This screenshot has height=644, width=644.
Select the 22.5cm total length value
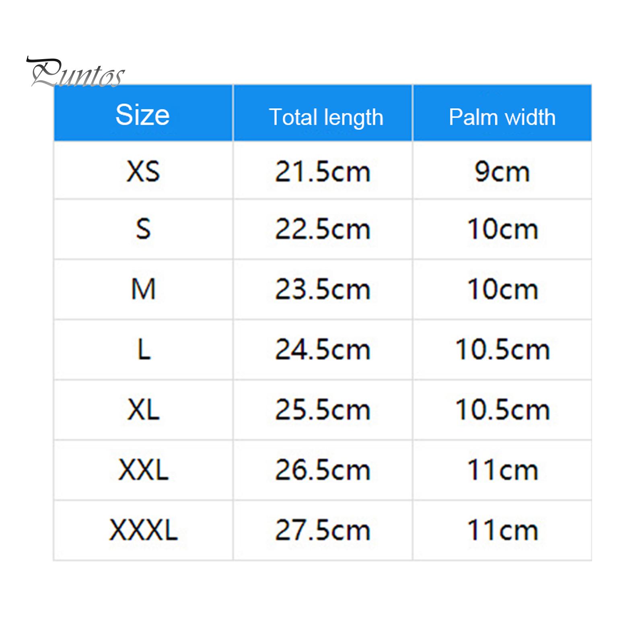tap(323, 229)
